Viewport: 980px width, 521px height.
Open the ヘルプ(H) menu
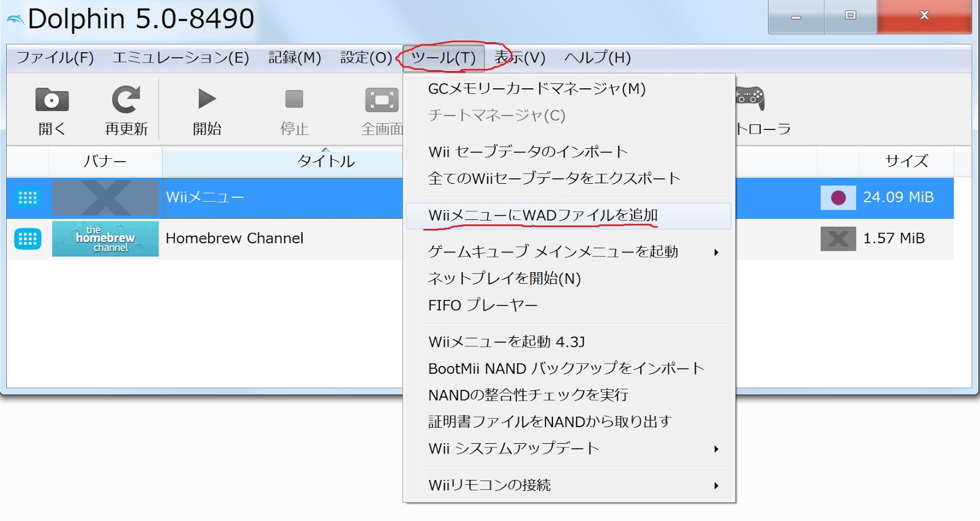[597, 58]
